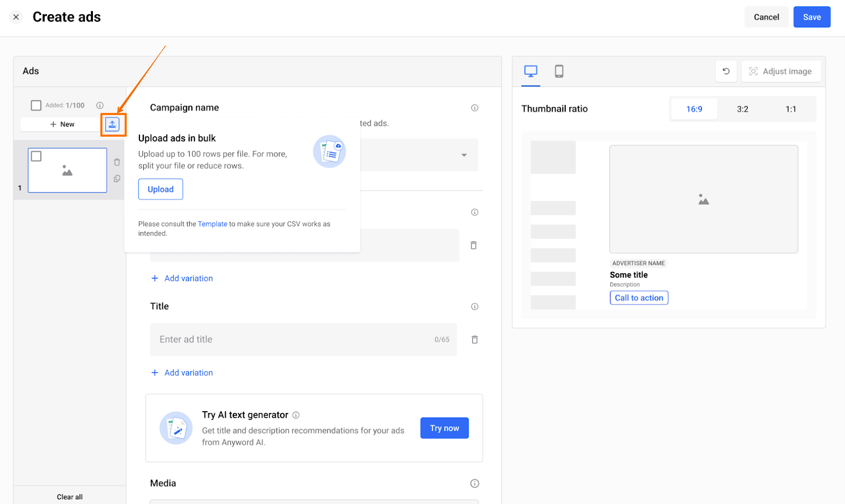Select the 1:1 thumbnail ratio
The height and width of the screenshot is (504, 845).
pyautogui.click(x=791, y=109)
